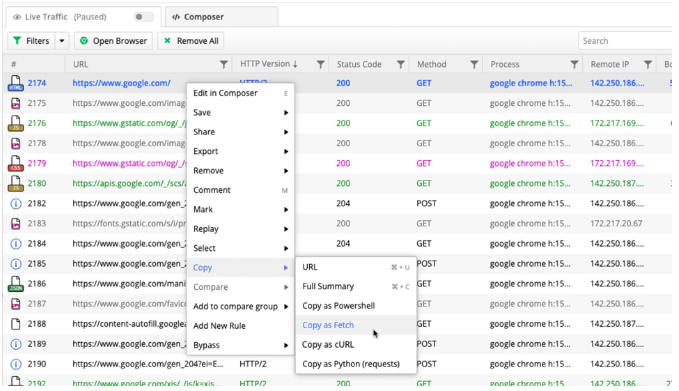Open the Remote IP column filter icon
Viewport: 679px width, 391px height.
tap(648, 65)
